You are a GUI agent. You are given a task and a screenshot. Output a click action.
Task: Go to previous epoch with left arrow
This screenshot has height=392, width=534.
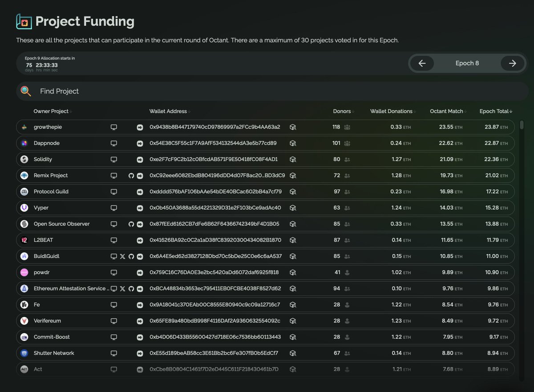coord(422,63)
